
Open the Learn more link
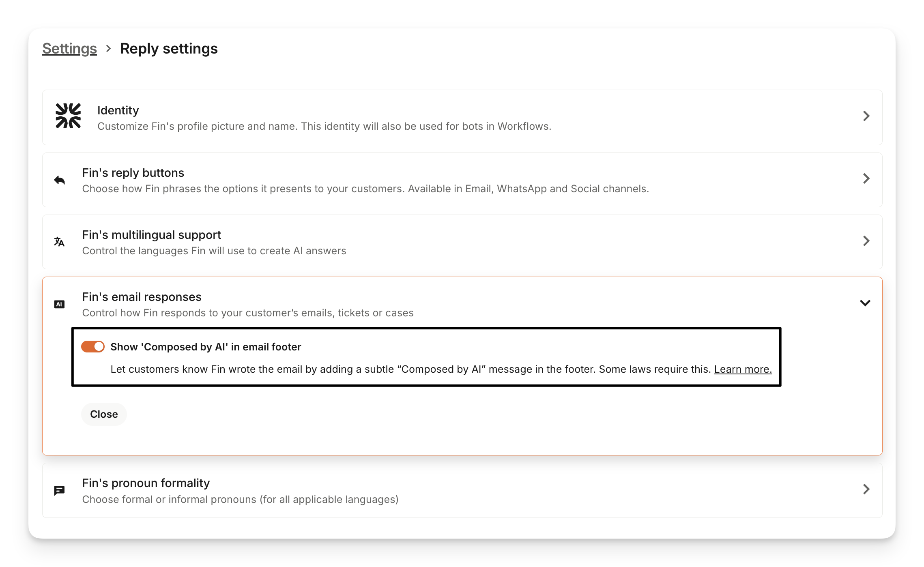(x=743, y=369)
